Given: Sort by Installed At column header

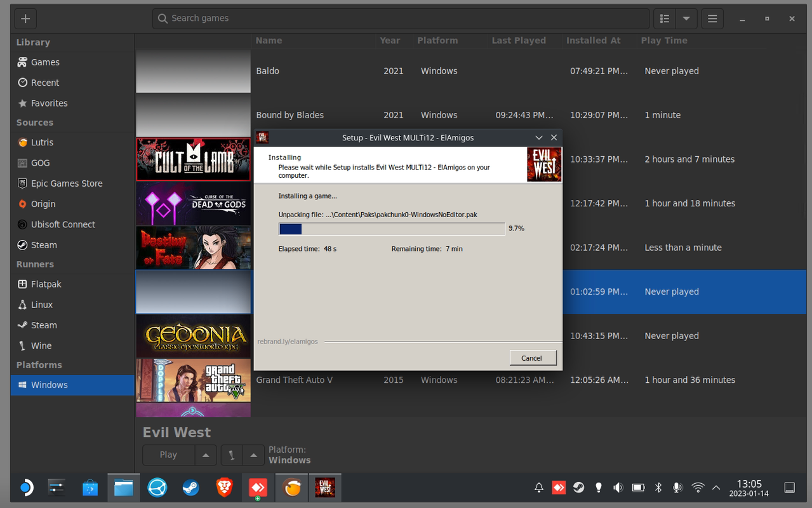Looking at the screenshot, I should point(594,40).
